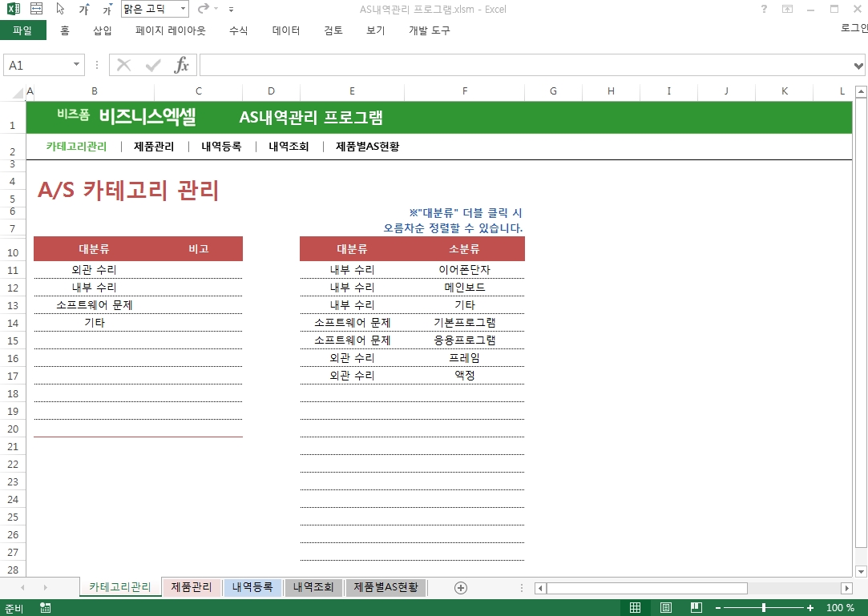Screen dimensions: 868x616
Task: Click the insert function fx icon
Action: coord(182,66)
